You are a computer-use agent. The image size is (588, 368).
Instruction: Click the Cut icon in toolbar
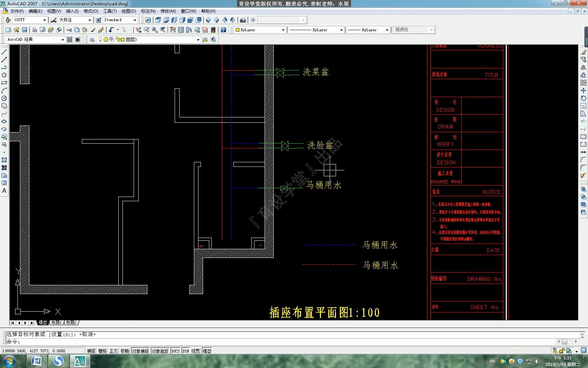[69, 30]
